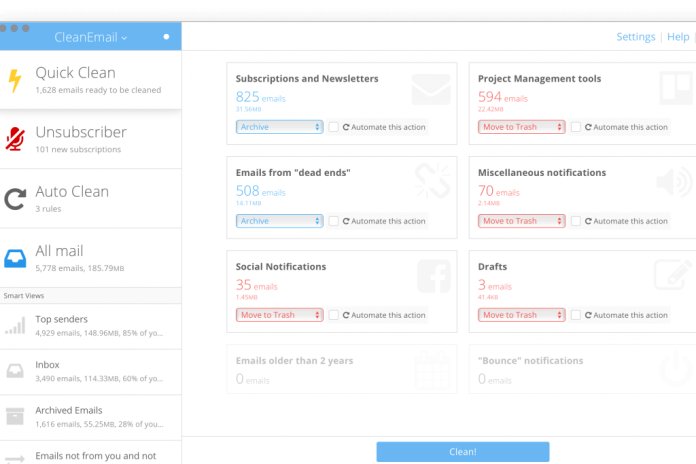Open the Unsubscriber section
The height and width of the screenshot is (464, 696).
[91, 139]
